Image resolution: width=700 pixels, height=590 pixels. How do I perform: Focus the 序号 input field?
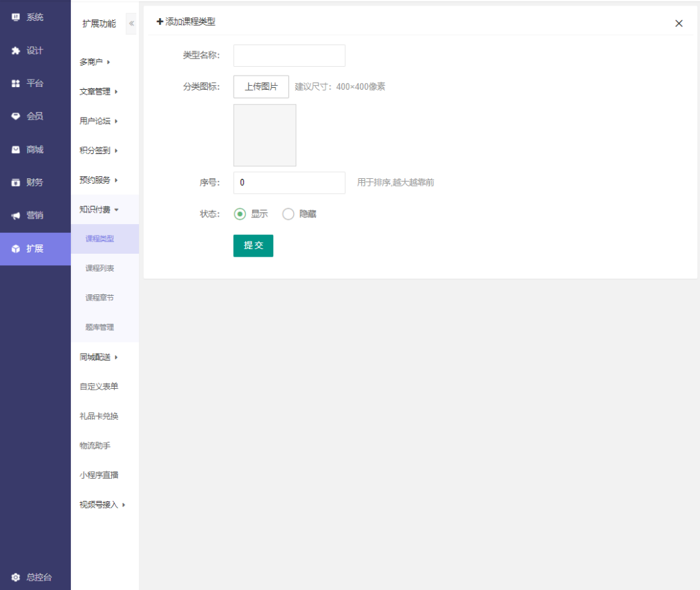290,182
